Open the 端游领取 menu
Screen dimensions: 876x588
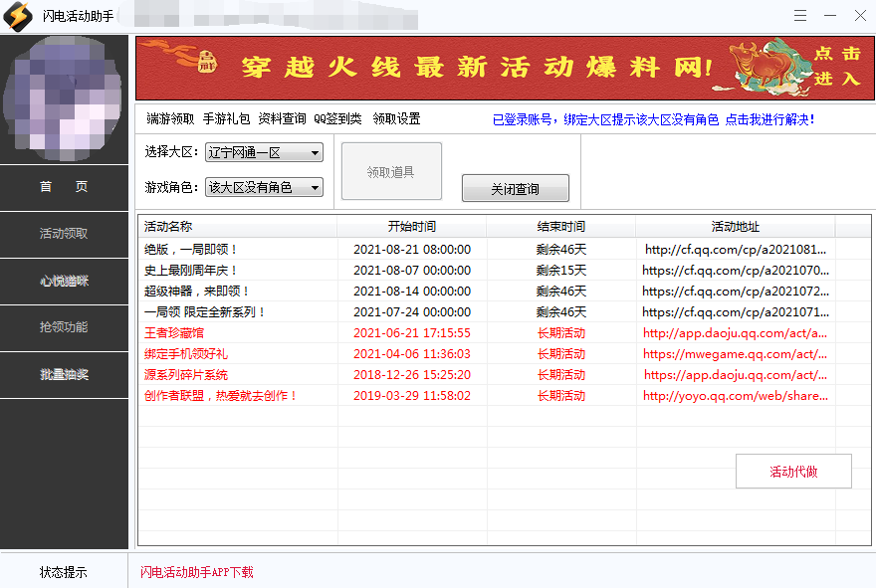pyautogui.click(x=170, y=119)
